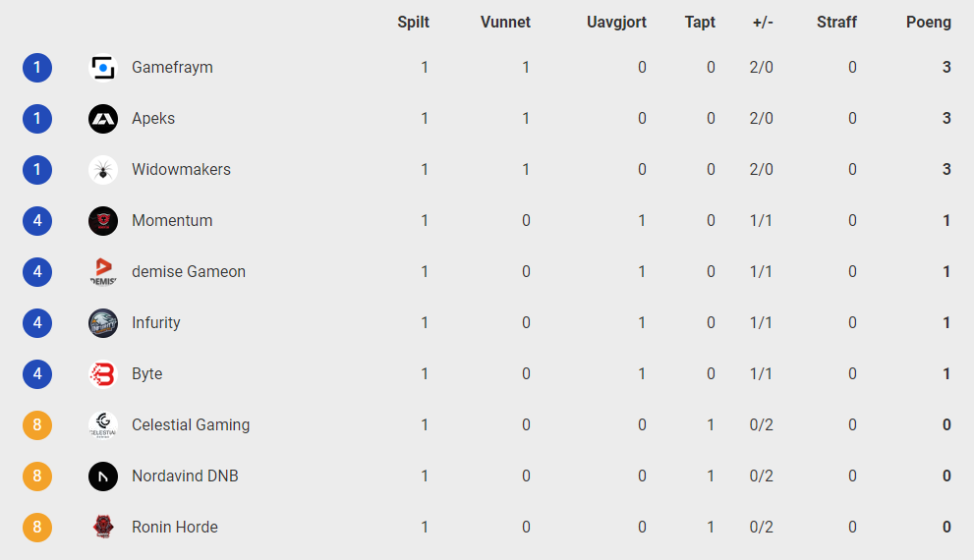974x560 pixels.
Task: Open the Gamefraym team name link
Action: coord(172,67)
